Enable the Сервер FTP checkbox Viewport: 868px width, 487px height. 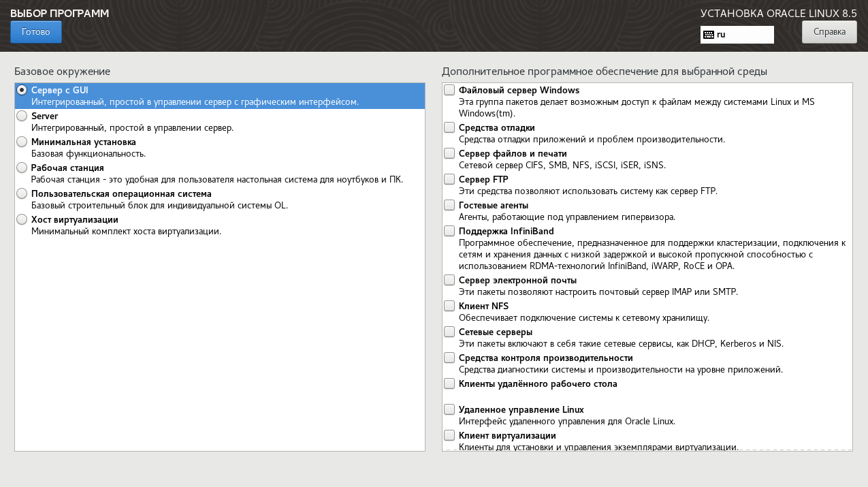pyautogui.click(x=449, y=179)
